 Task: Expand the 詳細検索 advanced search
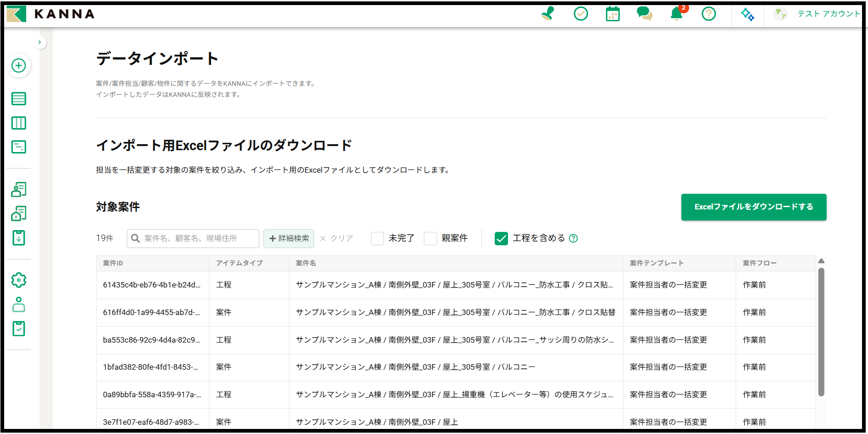coord(289,238)
